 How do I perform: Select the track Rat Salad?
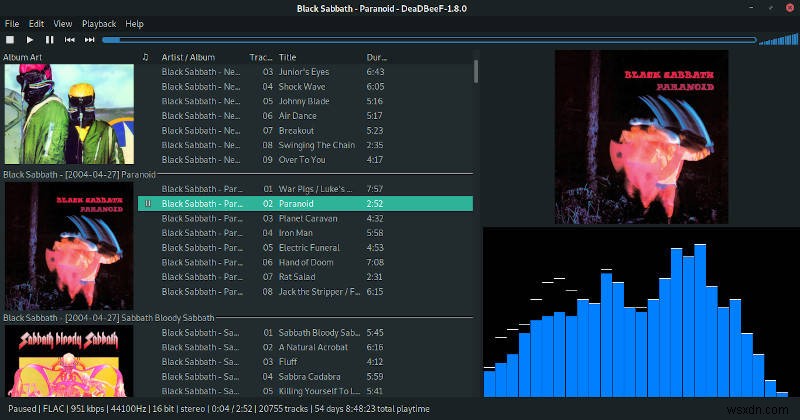[x=305, y=277]
